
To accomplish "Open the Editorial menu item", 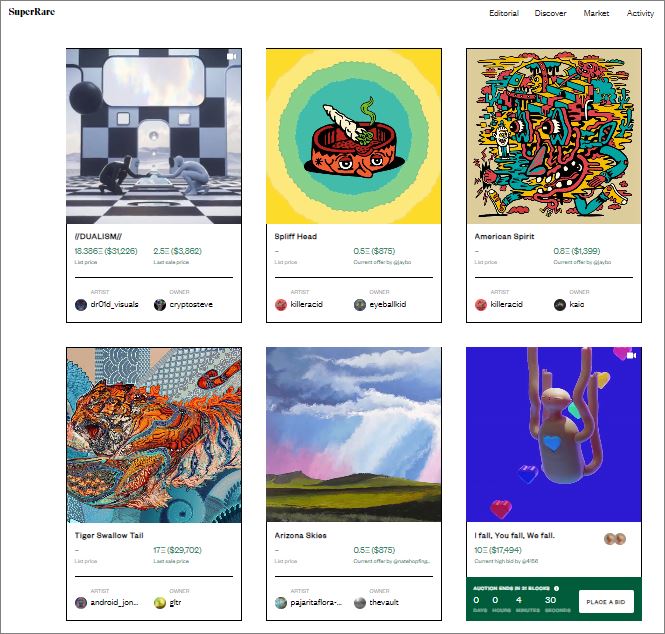I will pyautogui.click(x=504, y=13).
